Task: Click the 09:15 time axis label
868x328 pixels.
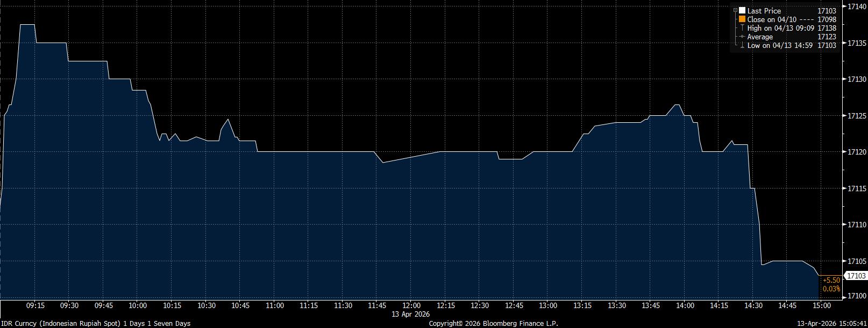Action: click(35, 306)
